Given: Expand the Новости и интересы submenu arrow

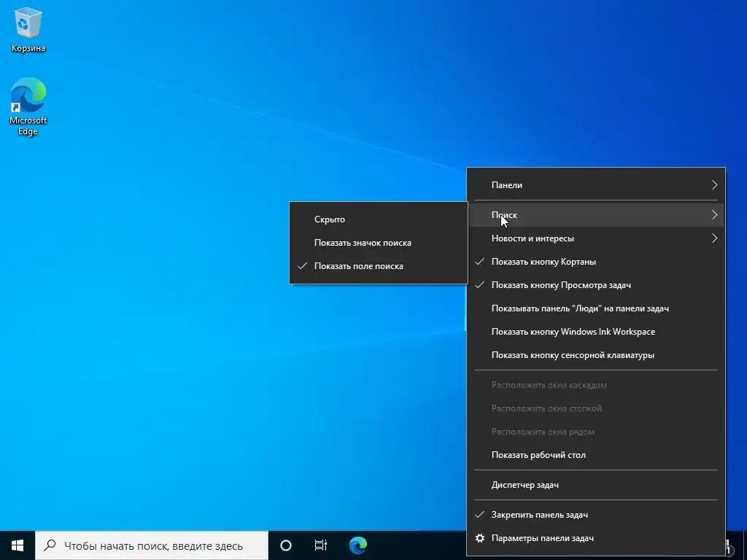Looking at the screenshot, I should pos(714,238).
